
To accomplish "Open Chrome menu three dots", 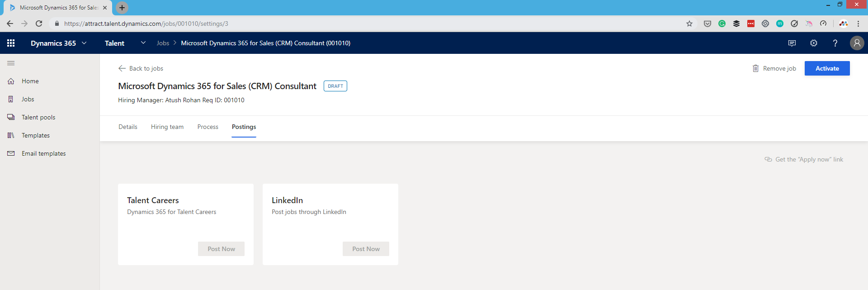I will [x=858, y=24].
